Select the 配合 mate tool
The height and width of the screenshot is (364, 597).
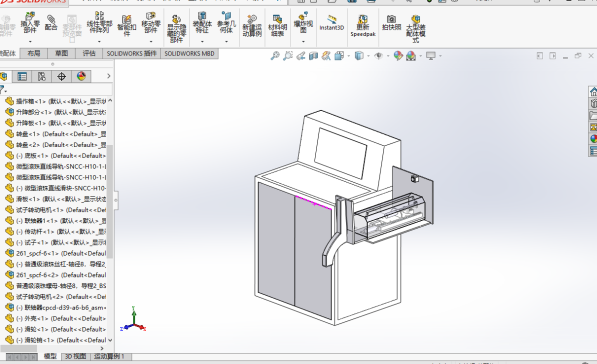tap(51, 23)
